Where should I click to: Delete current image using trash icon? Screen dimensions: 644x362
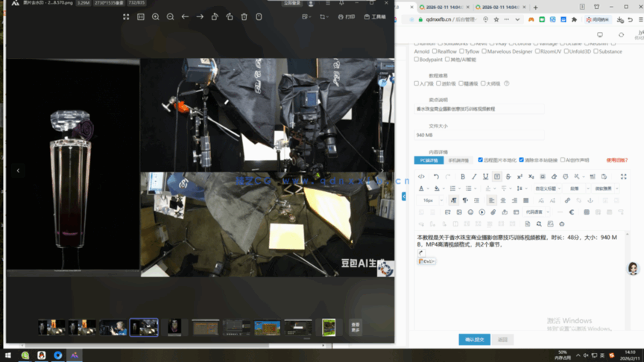(244, 17)
